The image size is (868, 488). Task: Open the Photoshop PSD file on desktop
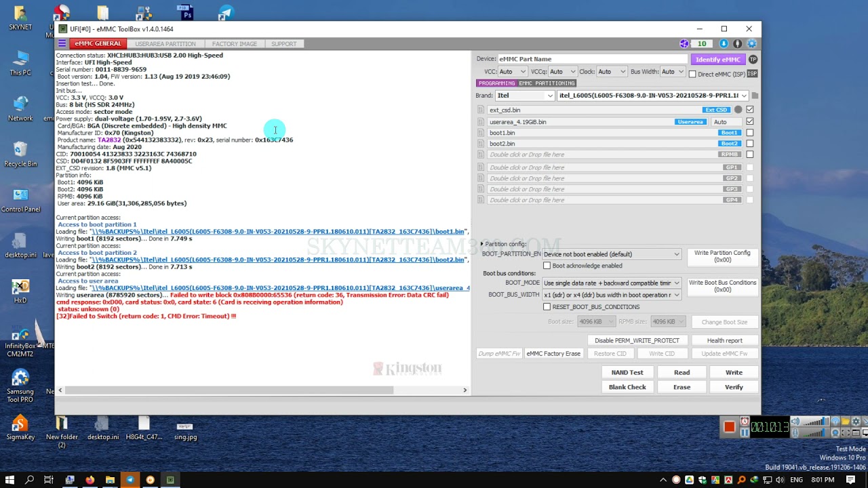pos(184,13)
